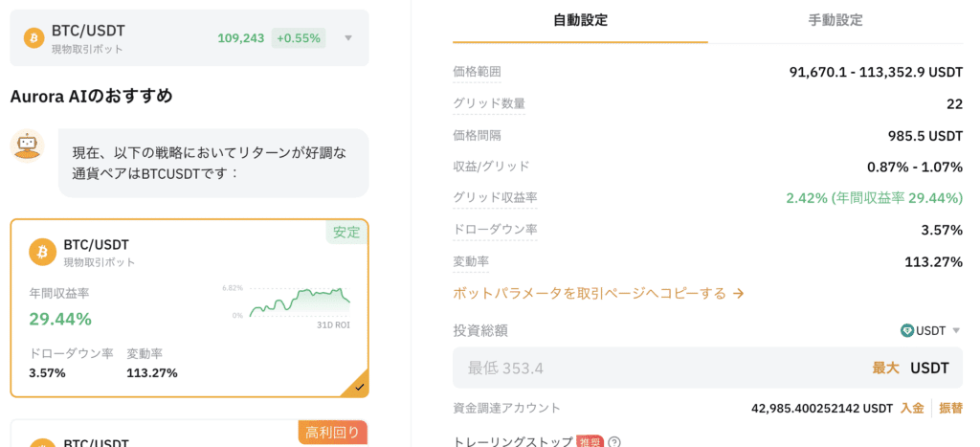Click the orange 高利回り tag
This screenshot has width=980, height=447.
332,433
